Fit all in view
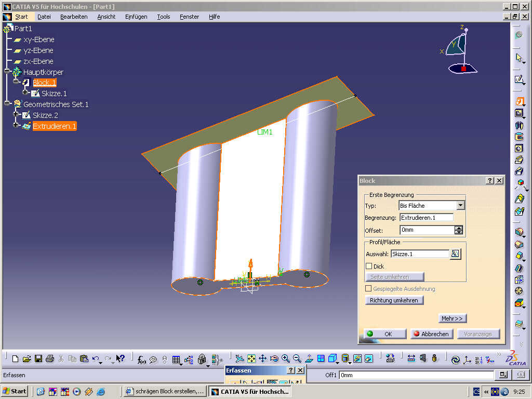This screenshot has width=532, height=399. coord(251,358)
